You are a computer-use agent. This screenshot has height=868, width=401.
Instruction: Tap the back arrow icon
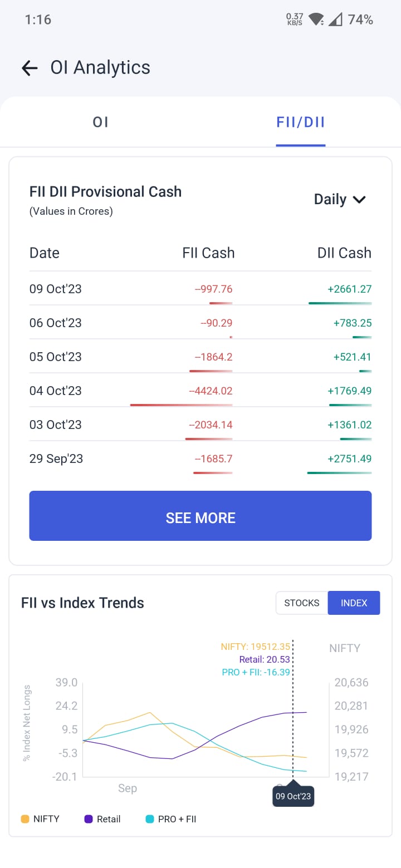click(x=30, y=68)
